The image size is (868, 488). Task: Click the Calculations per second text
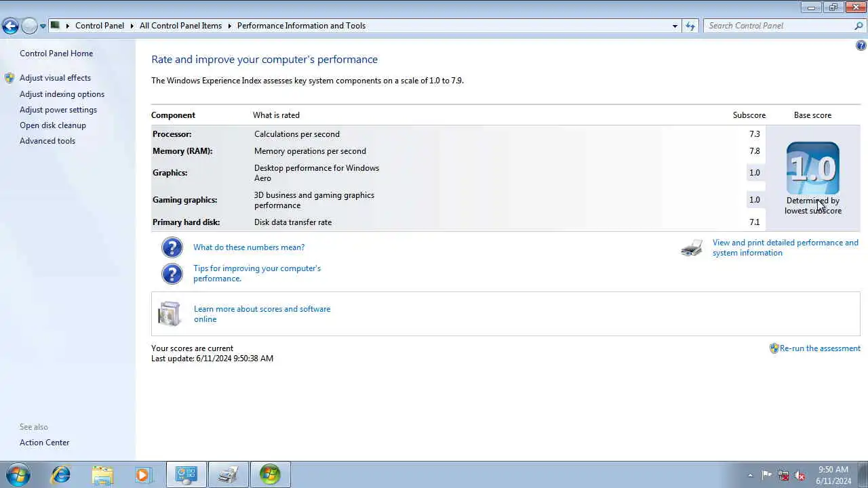pos(297,134)
